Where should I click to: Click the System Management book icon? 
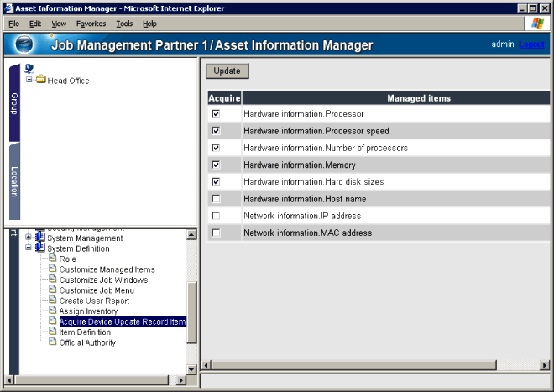click(x=39, y=238)
